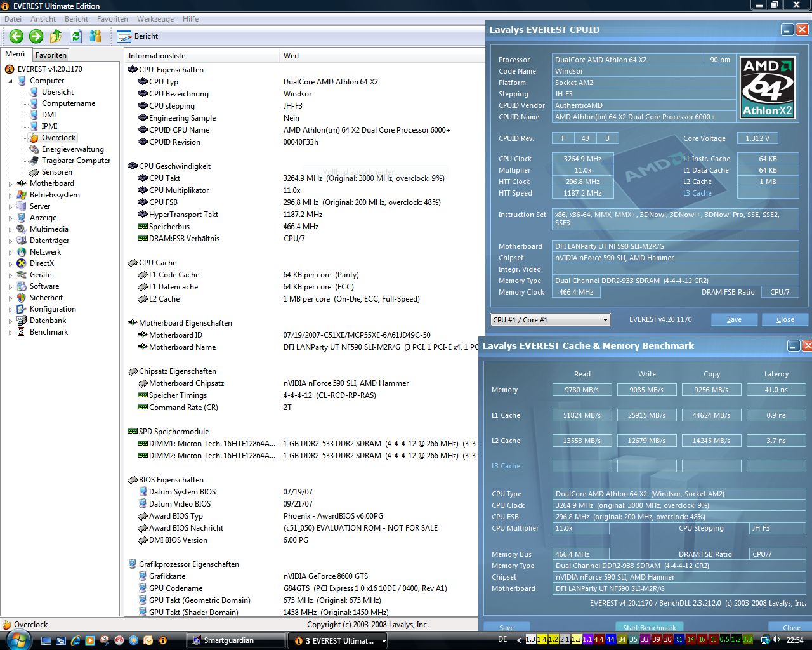Click the Energieverwaltung icon in tree
Viewport: 812px width, 650px height.
coord(34,149)
